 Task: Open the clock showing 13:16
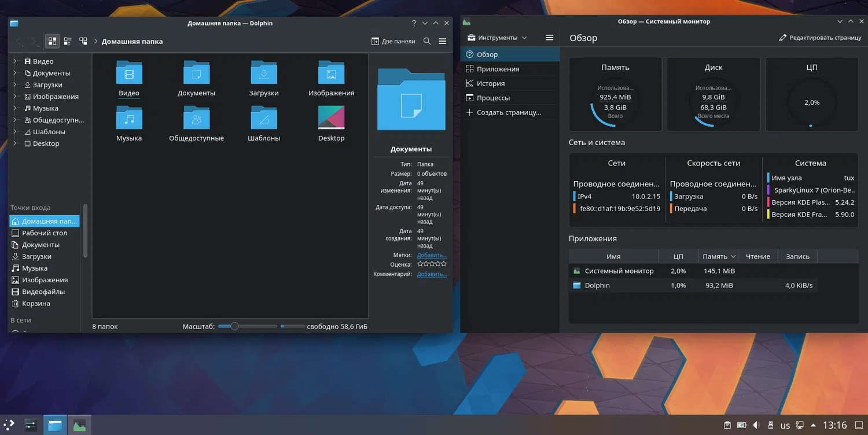pyautogui.click(x=835, y=426)
